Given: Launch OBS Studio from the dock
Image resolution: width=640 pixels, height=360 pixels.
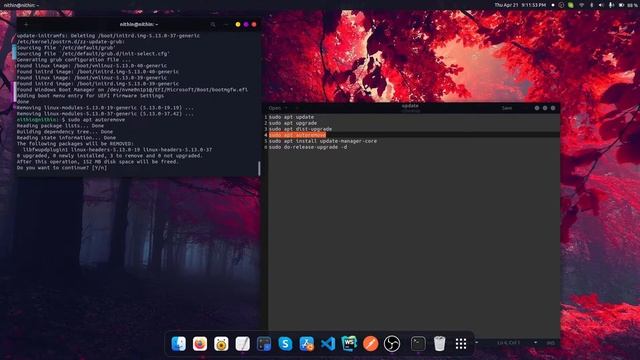Looking at the screenshot, I should pos(392,344).
